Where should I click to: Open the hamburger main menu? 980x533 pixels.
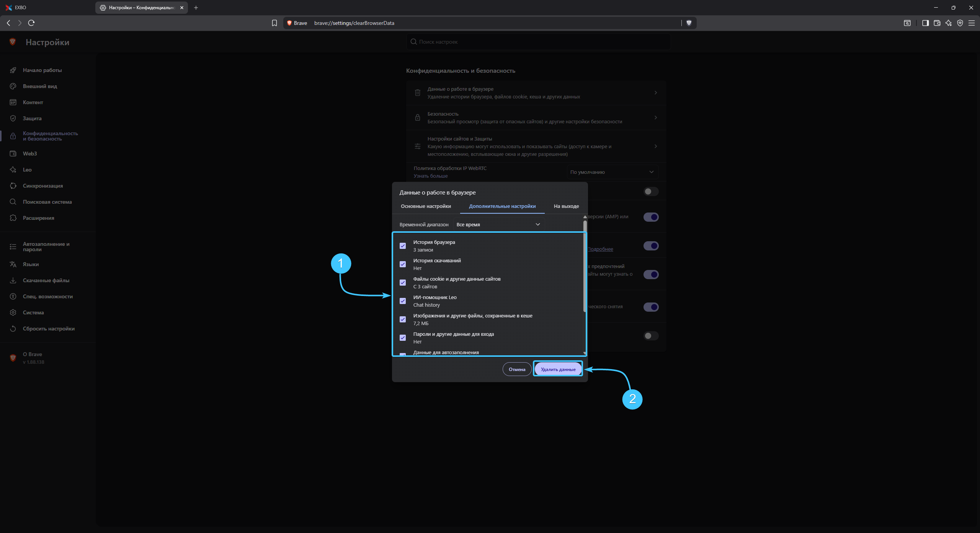[972, 23]
